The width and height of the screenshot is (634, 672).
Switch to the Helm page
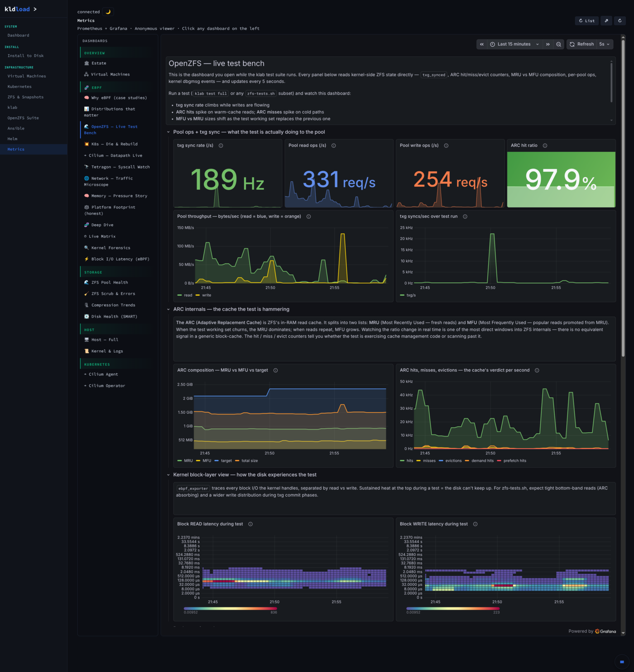click(34, 139)
